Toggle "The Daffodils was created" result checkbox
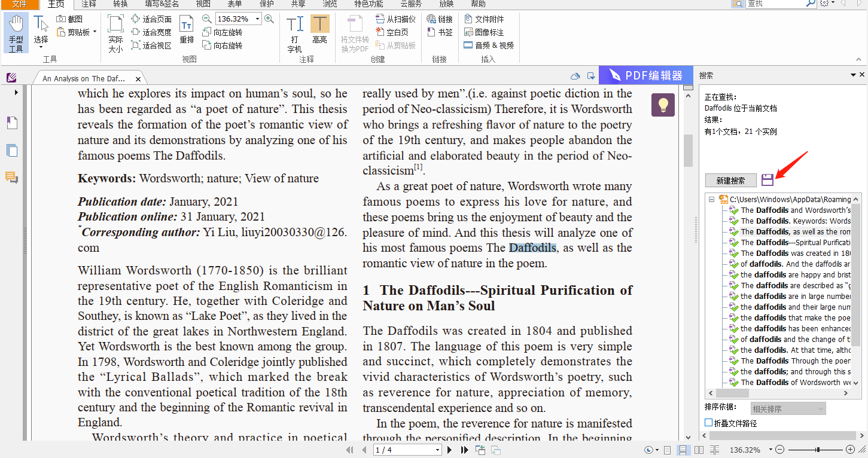 coord(734,254)
